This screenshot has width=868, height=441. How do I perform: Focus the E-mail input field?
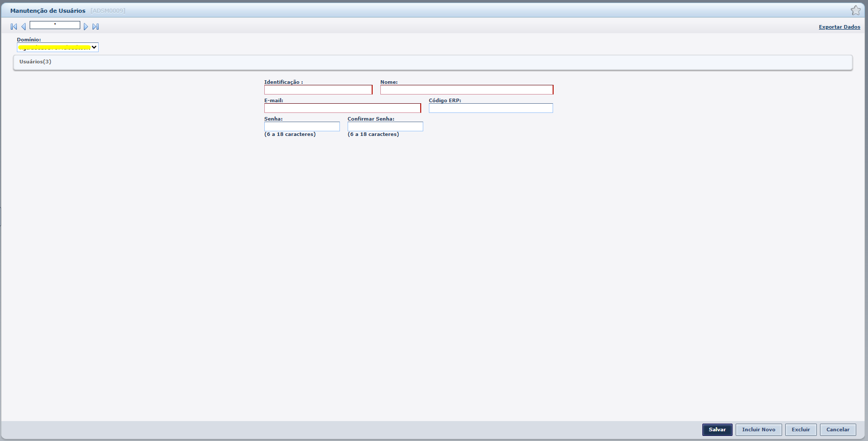tap(342, 108)
